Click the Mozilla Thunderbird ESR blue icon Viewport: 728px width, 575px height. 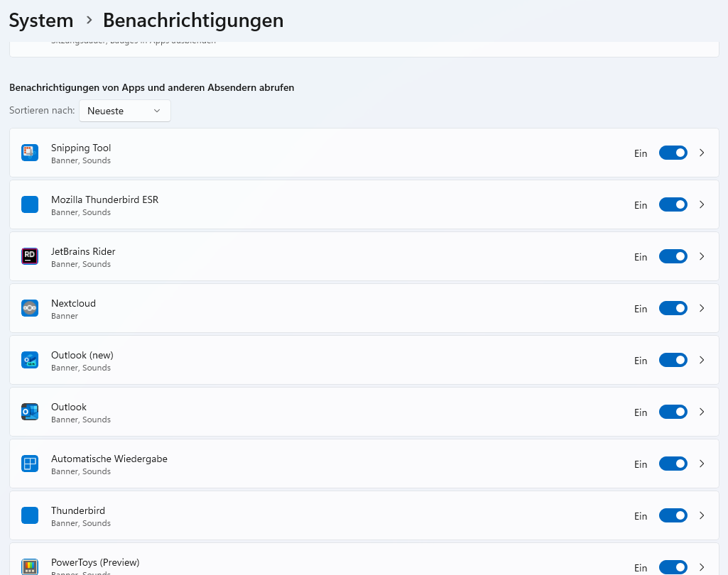click(x=30, y=204)
